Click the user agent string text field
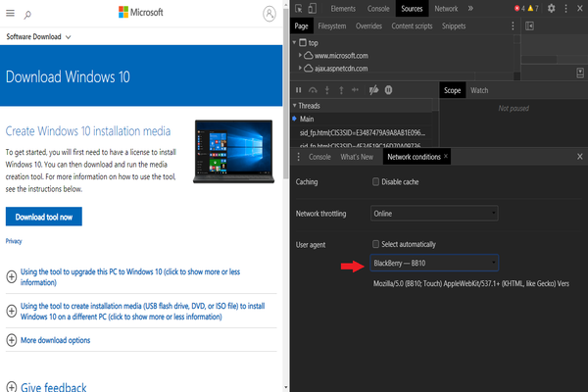The width and height of the screenshot is (588, 392). click(471, 283)
